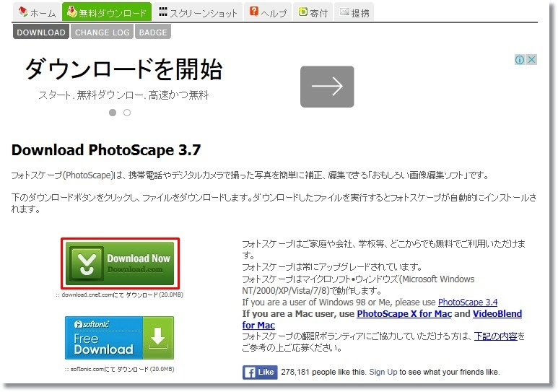Open the PhotoScape 3.4 link
The image size is (558, 392).
pyautogui.click(x=468, y=302)
